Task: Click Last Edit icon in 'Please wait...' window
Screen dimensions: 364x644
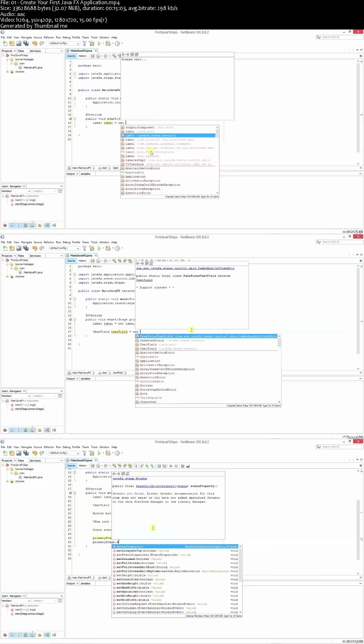Action: tap(93, 56)
